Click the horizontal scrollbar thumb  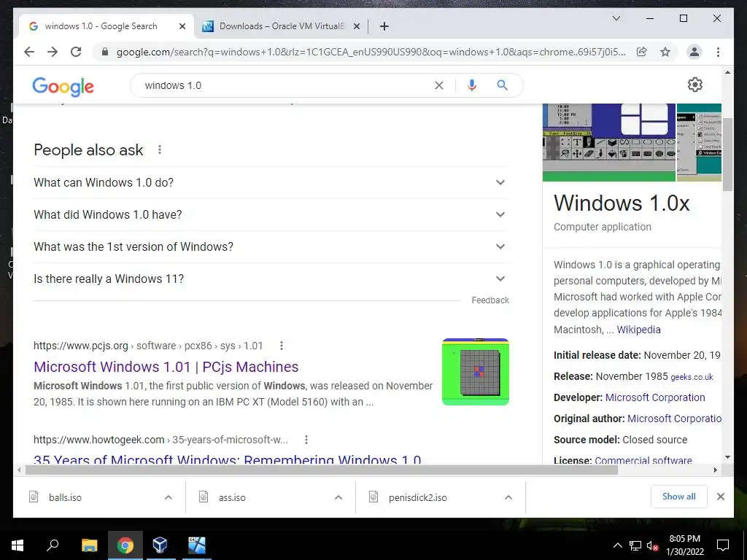[x=322, y=470]
